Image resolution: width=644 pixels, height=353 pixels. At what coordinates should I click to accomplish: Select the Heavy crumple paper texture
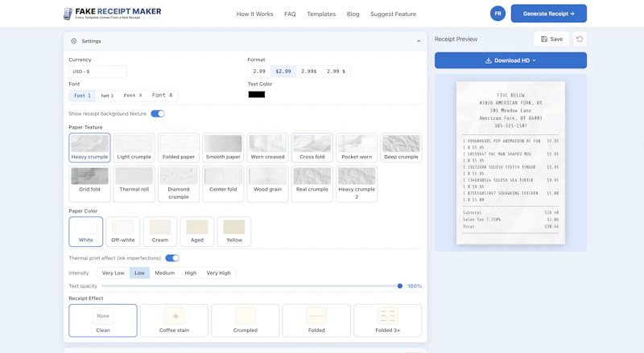coord(89,148)
